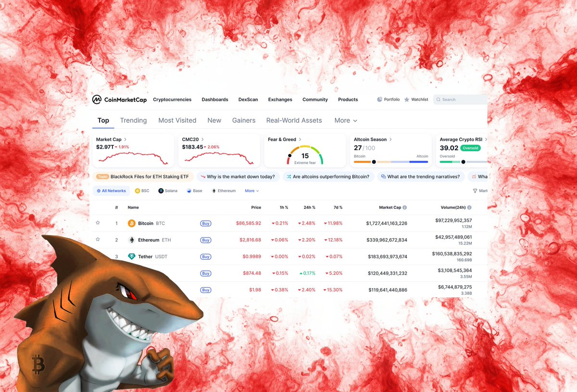577x392 pixels.
Task: Open the Cryptocurrencies menu
Action: (x=172, y=100)
